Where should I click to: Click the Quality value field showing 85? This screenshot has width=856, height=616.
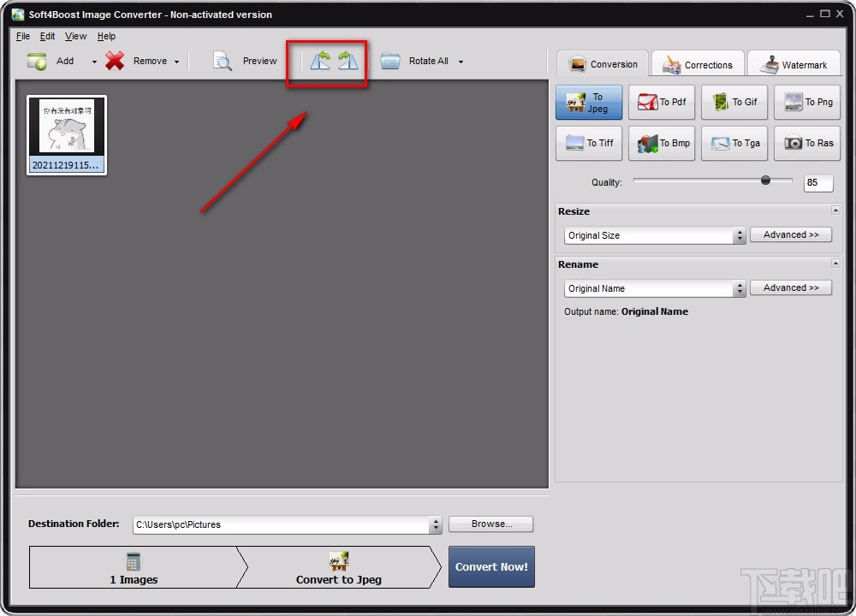818,183
